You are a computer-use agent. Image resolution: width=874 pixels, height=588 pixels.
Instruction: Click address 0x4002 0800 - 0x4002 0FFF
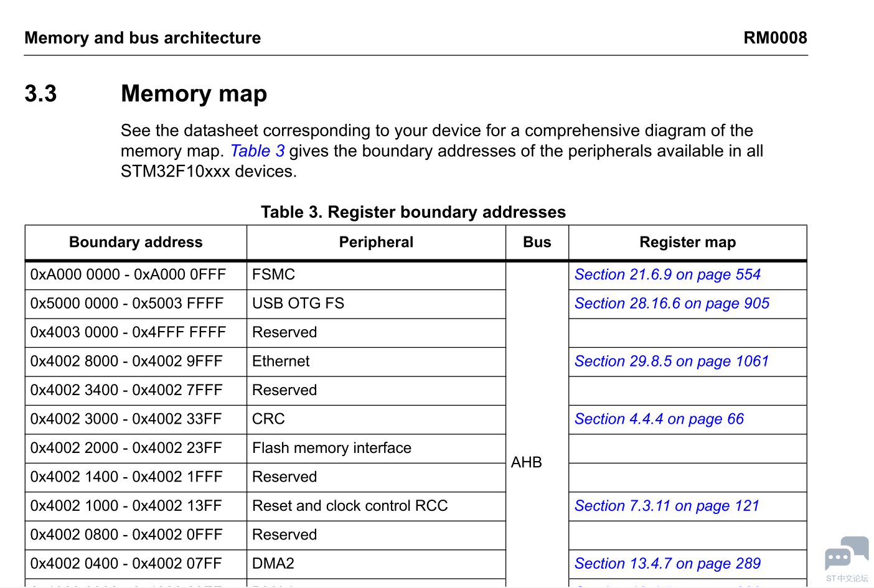[126, 534]
